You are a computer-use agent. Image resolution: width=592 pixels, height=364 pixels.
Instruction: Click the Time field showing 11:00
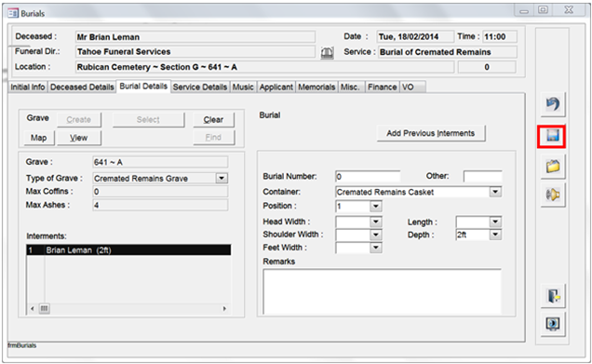point(500,36)
